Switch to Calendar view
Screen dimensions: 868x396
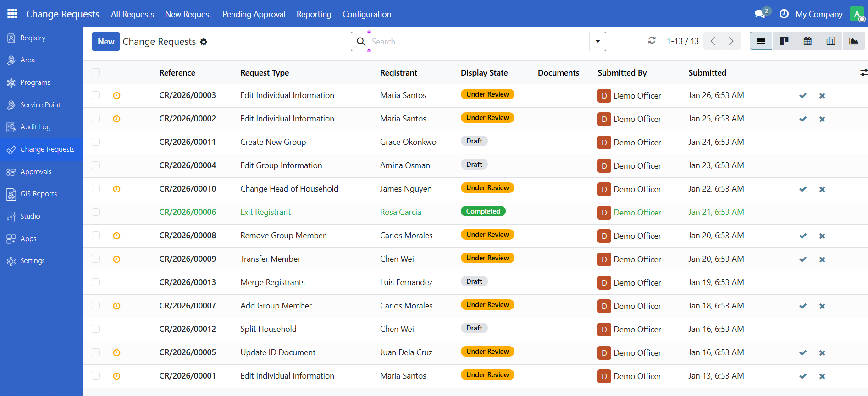(807, 41)
